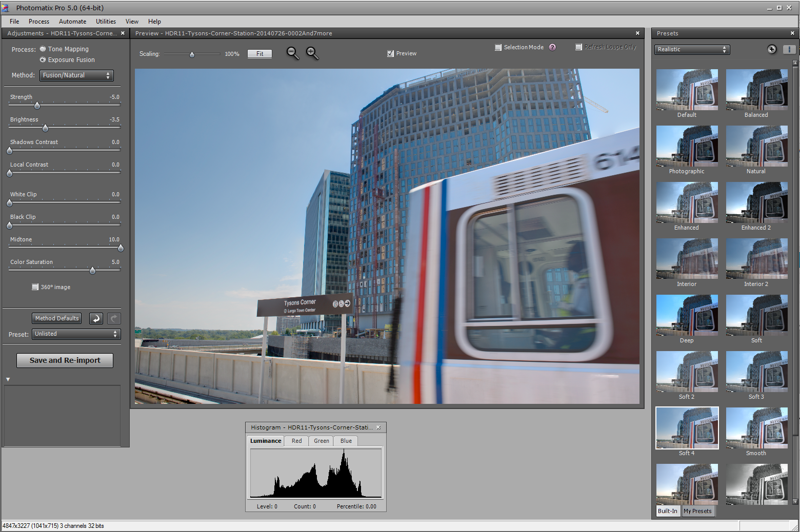Screen dimensions: 800x532
Task: Enable Selection Mode
Action: tap(498, 47)
